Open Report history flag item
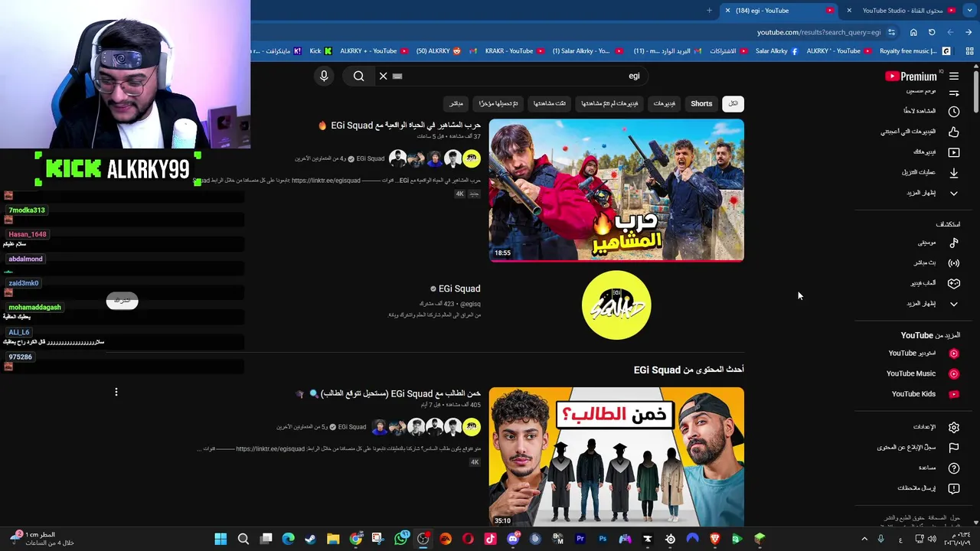The image size is (980, 551). (x=919, y=447)
